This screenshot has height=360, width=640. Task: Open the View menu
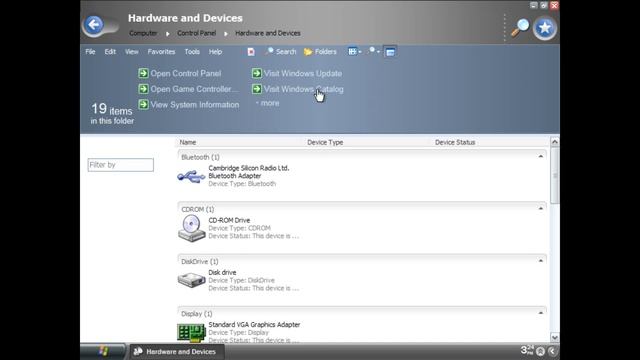tap(131, 52)
